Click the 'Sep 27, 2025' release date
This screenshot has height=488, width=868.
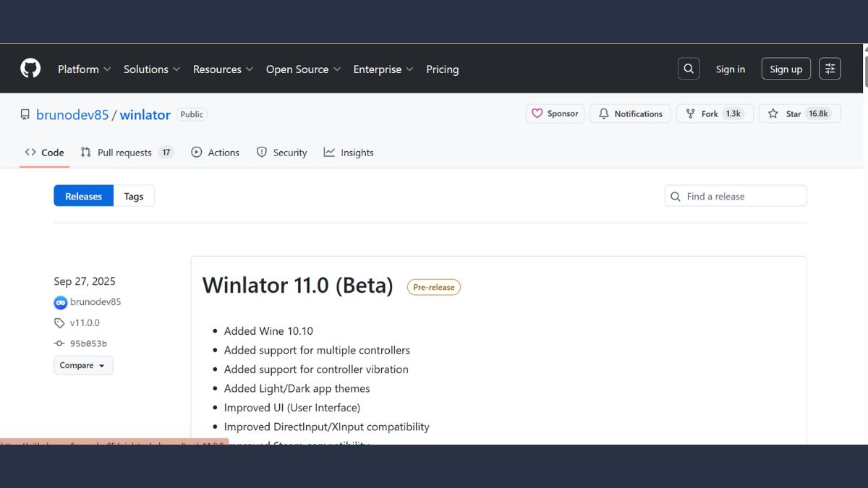pos(85,281)
